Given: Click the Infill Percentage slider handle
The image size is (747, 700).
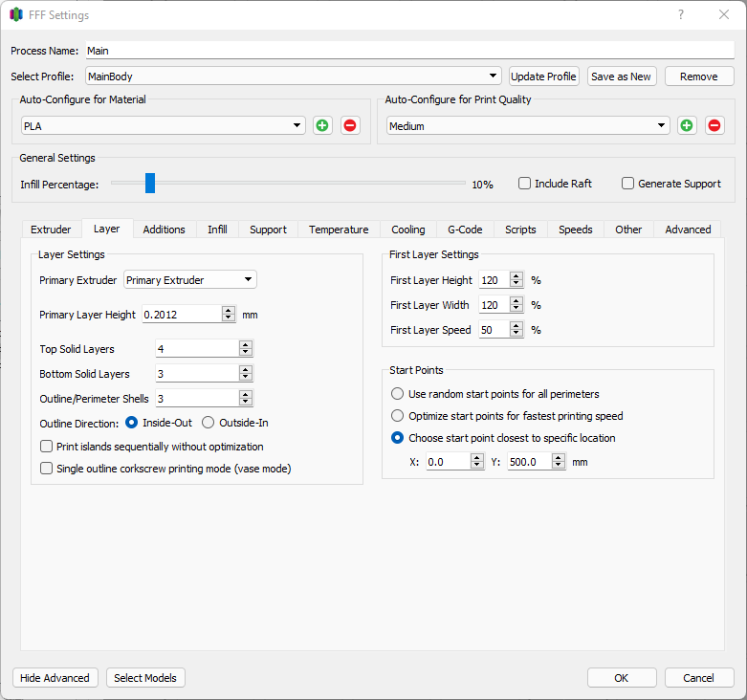Looking at the screenshot, I should click(x=150, y=183).
